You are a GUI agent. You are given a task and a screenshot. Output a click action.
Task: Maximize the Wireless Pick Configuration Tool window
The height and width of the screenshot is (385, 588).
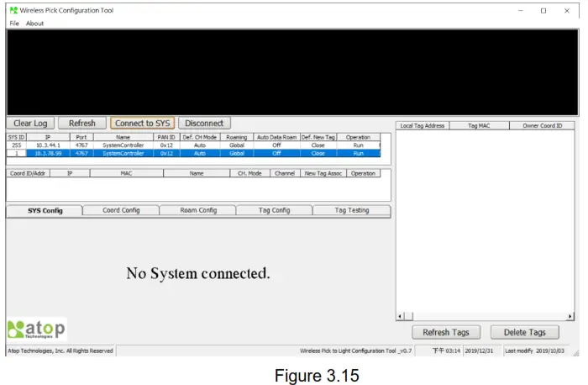pyautogui.click(x=543, y=10)
